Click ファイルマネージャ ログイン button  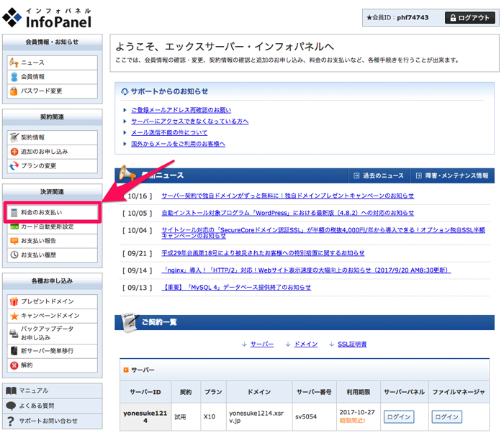(x=447, y=417)
